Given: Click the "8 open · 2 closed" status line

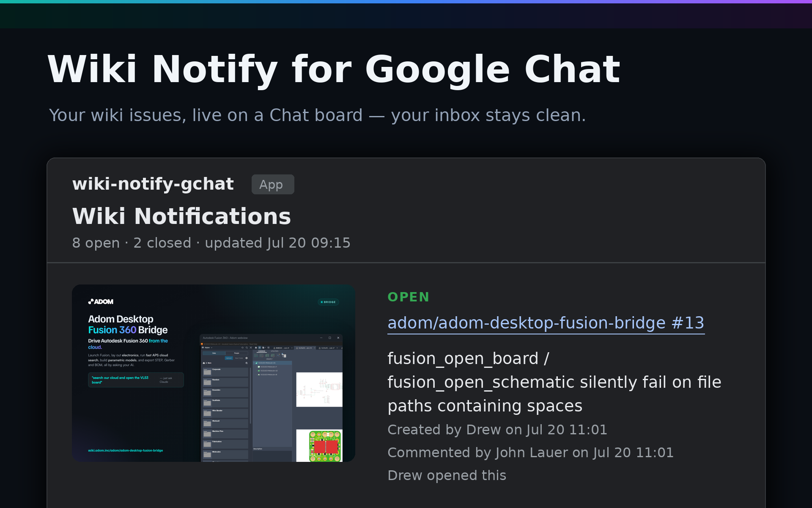Looking at the screenshot, I should point(211,243).
